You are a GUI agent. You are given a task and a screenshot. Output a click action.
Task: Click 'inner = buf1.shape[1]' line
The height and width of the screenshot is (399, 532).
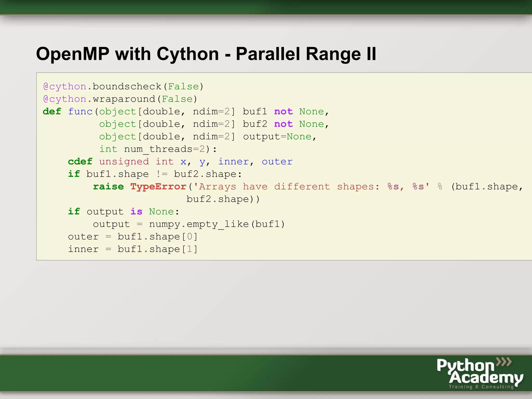(x=133, y=249)
